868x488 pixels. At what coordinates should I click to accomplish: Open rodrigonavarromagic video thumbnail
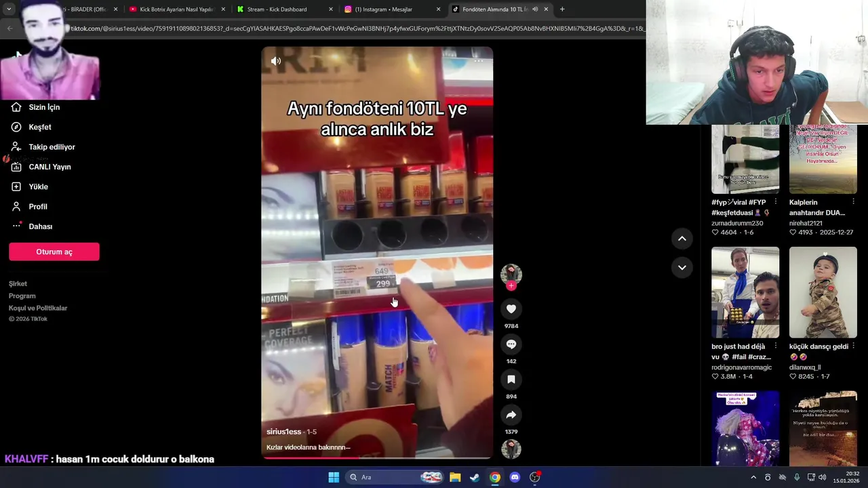point(745,292)
